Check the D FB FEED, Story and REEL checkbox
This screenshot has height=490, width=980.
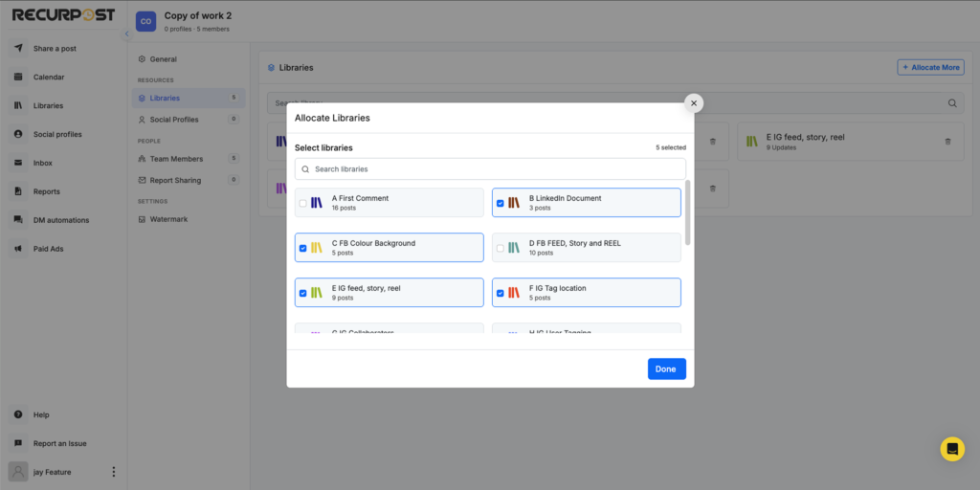coord(500,248)
